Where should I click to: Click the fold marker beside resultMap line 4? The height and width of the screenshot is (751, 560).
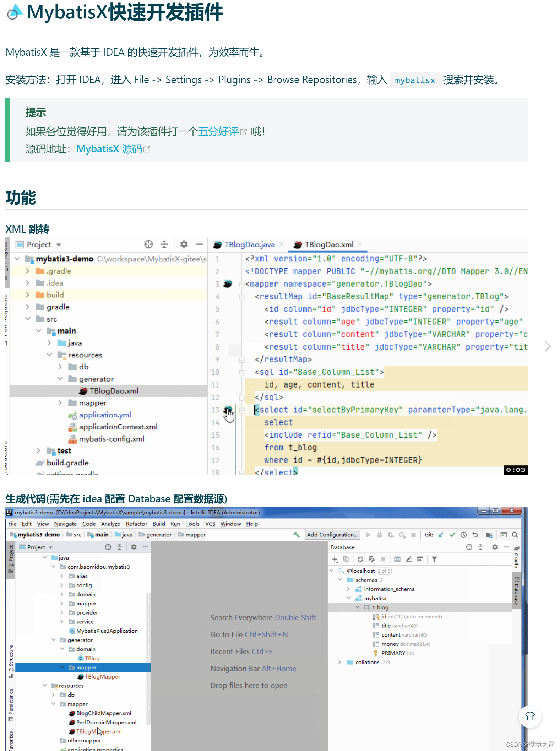point(242,297)
